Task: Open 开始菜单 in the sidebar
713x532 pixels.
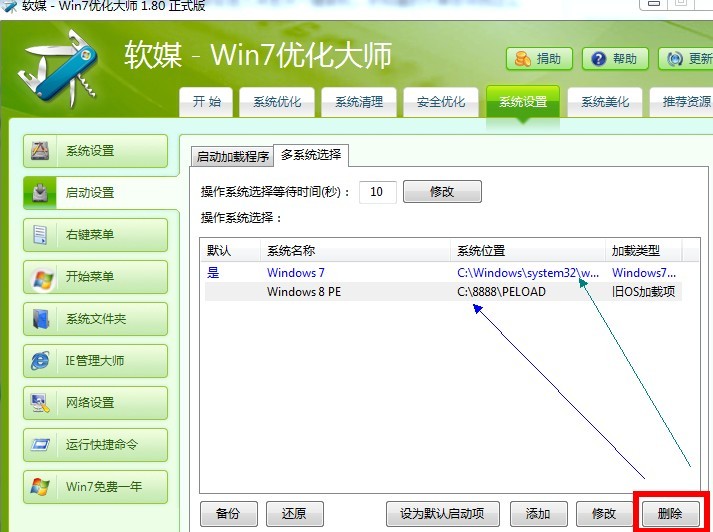Action: pyautogui.click(x=95, y=277)
